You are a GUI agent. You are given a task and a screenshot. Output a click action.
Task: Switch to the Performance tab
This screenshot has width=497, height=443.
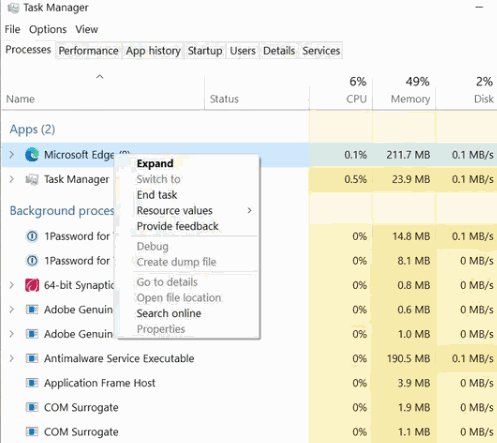pyautogui.click(x=88, y=51)
